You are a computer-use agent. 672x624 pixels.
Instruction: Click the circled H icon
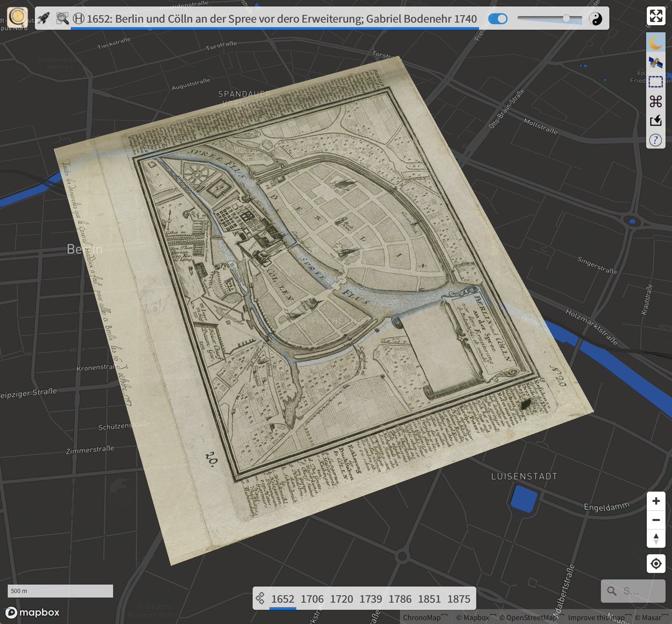(x=79, y=18)
